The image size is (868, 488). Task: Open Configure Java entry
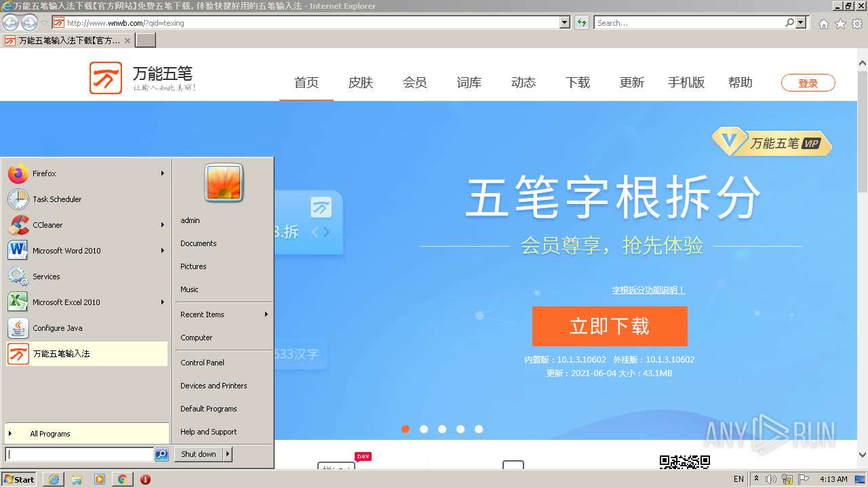coord(87,328)
